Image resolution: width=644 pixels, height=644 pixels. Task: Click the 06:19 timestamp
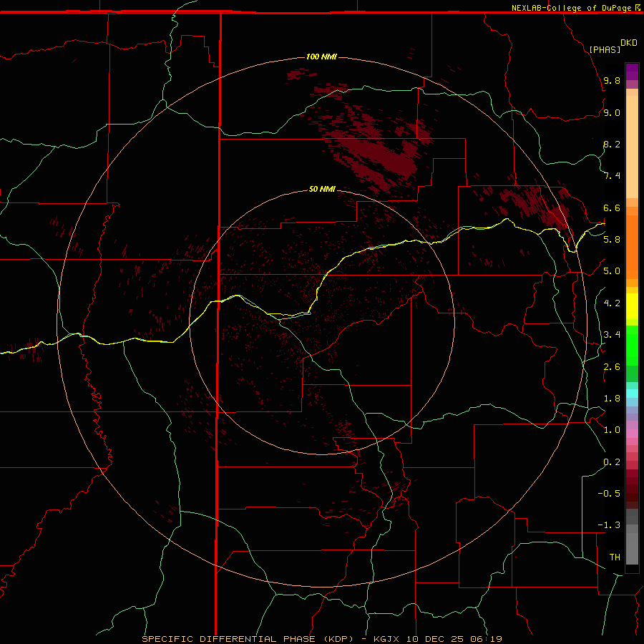pyautogui.click(x=486, y=639)
